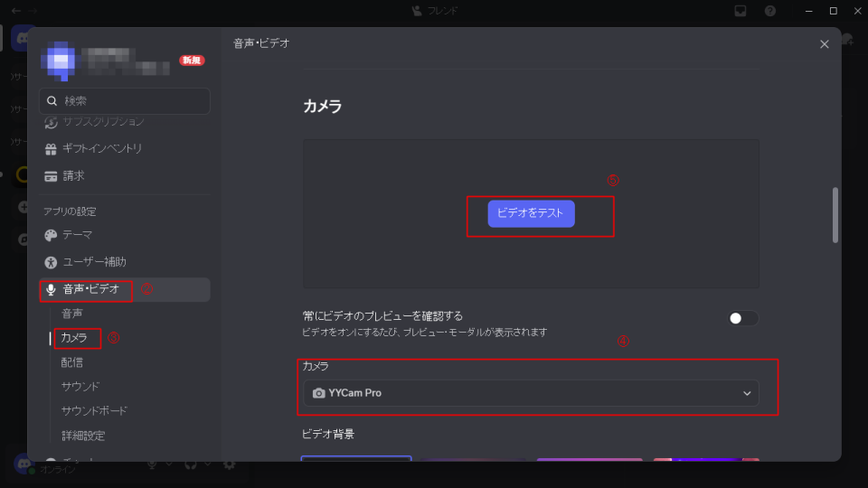Click the accessibility icon beside ユーザー補助
Image resolution: width=868 pixels, height=488 pixels.
pos(52,262)
